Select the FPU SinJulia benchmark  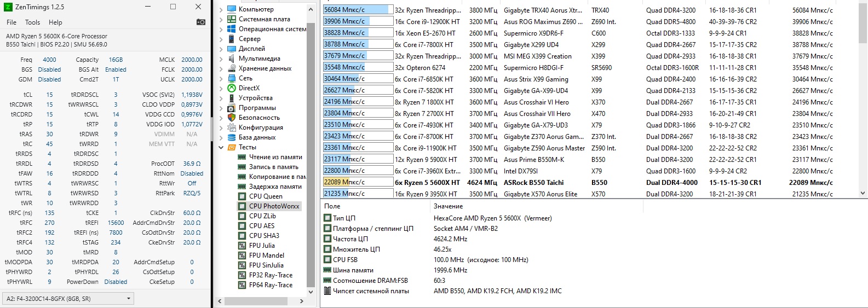(266, 265)
